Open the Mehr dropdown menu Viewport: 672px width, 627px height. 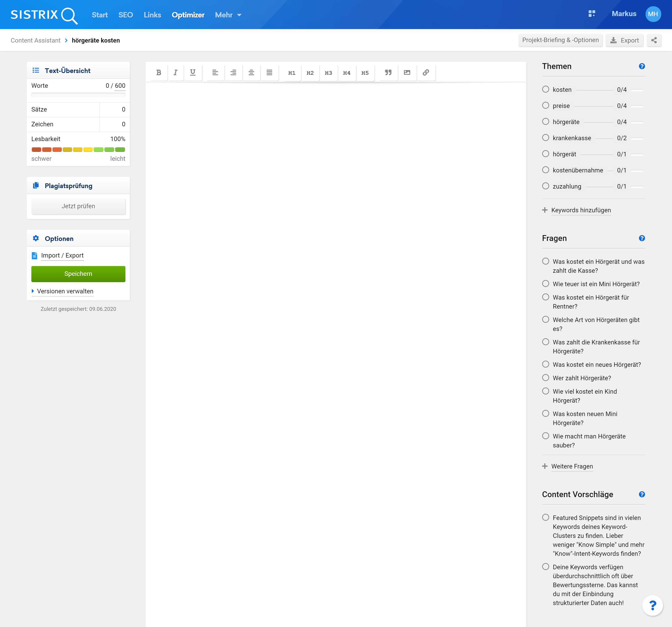(228, 15)
